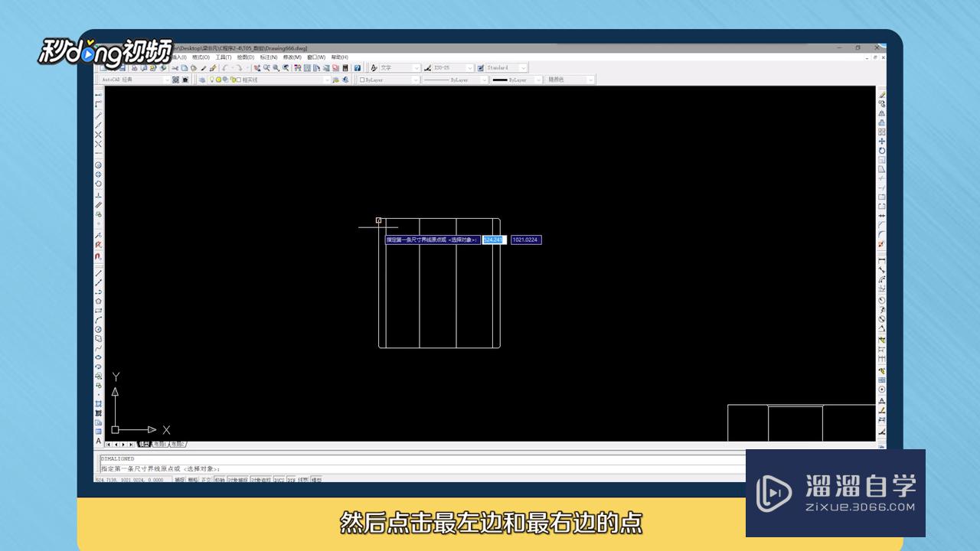980x551 pixels.
Task: Toggle 栅格 grid display in status bar
Action: click(x=192, y=479)
